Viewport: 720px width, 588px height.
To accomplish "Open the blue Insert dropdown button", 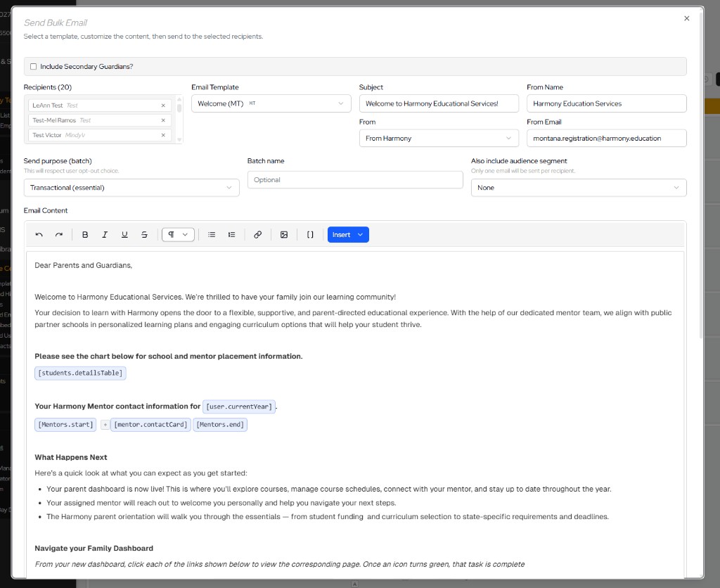I will pos(348,235).
